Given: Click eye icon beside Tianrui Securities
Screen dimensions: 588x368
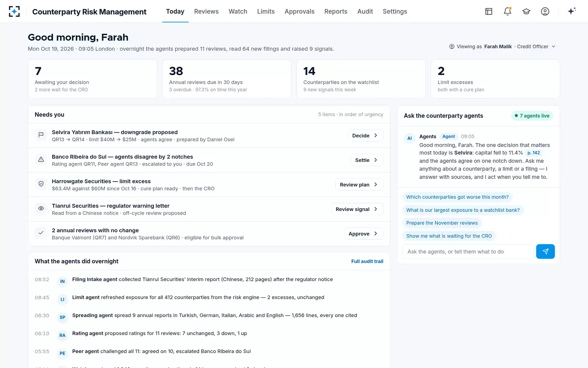Looking at the screenshot, I should click(x=41, y=209).
